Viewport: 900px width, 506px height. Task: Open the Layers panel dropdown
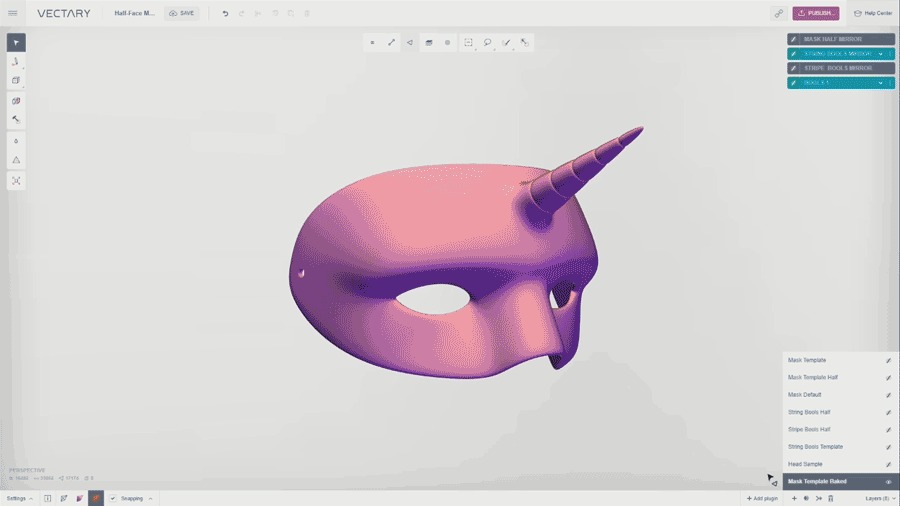(879, 498)
